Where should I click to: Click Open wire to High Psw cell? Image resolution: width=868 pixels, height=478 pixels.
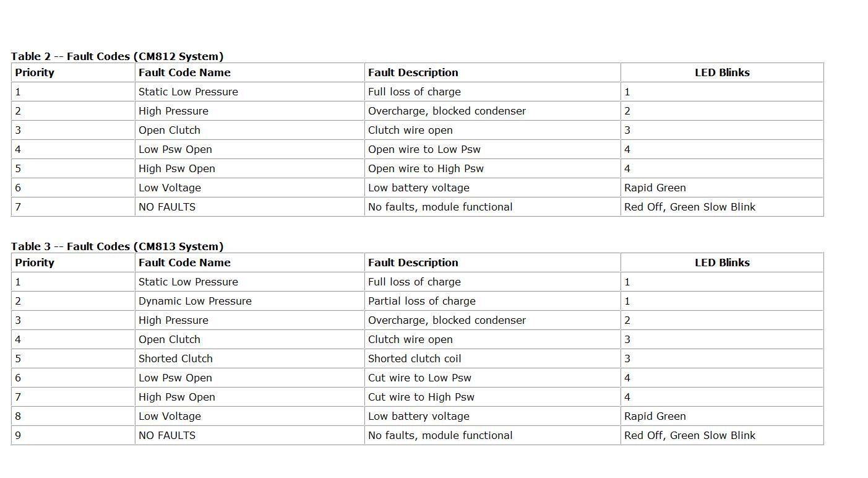pyautogui.click(x=492, y=168)
